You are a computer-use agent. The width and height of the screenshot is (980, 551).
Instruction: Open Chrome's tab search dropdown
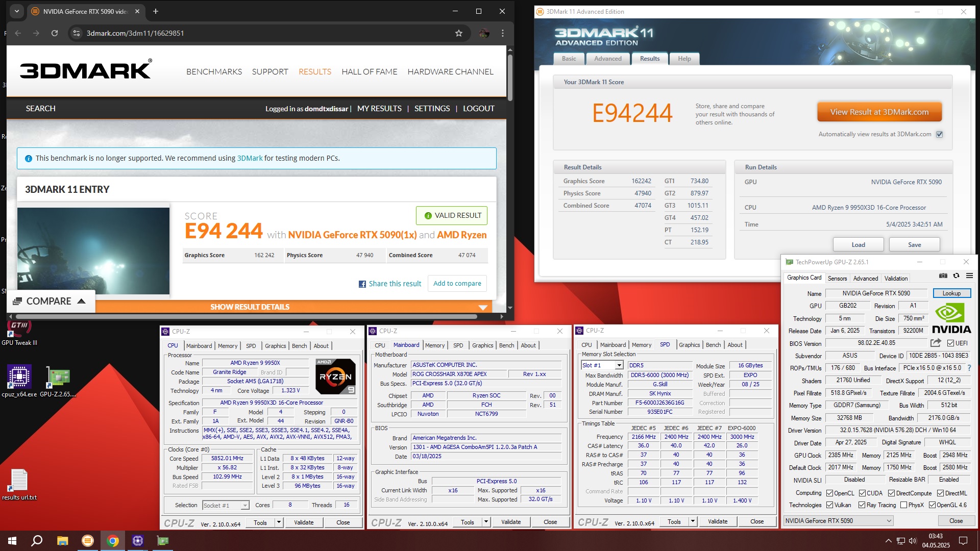(17, 11)
